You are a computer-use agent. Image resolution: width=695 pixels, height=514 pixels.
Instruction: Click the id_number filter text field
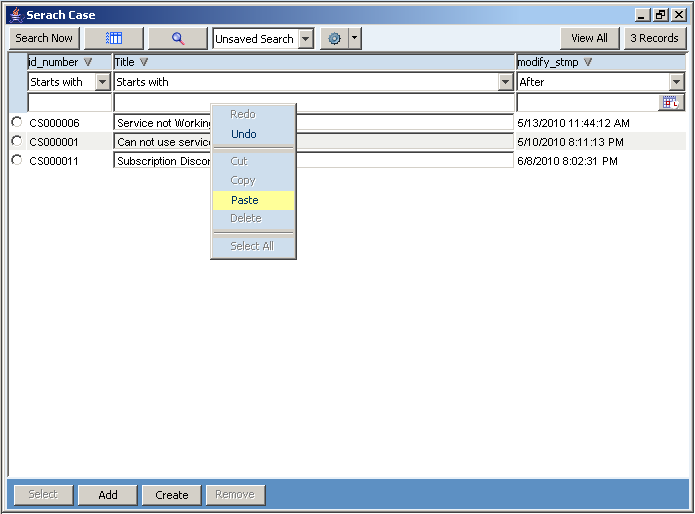click(69, 102)
